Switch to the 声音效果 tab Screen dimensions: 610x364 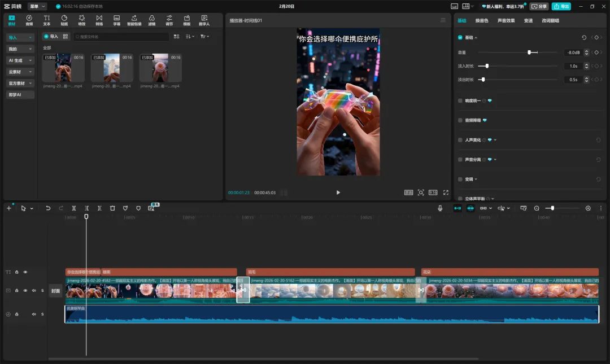coord(506,20)
